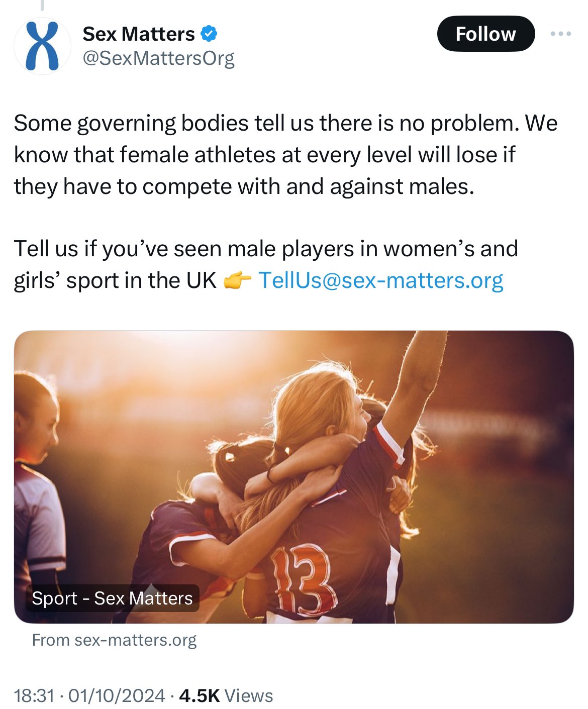Open the Sex Matters profile avatar
This screenshot has height=709, width=588.
pos(42,46)
